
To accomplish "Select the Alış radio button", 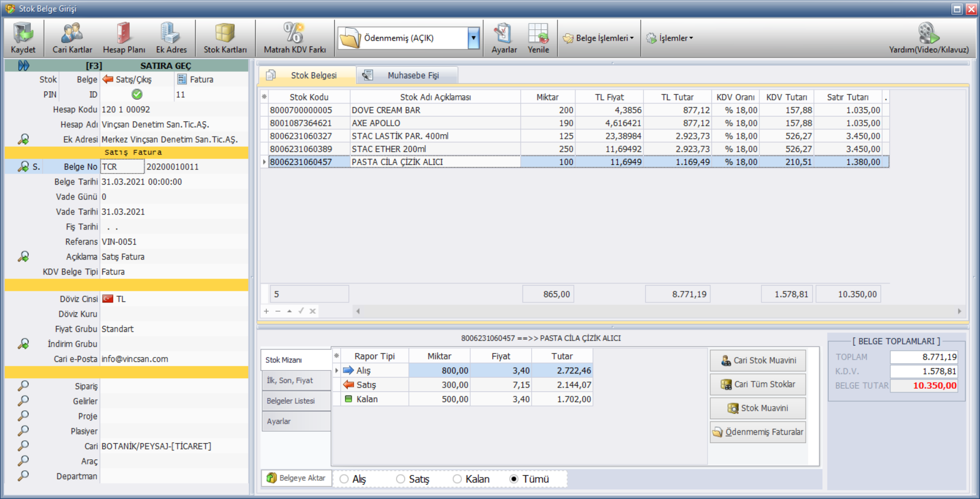I will click(344, 479).
